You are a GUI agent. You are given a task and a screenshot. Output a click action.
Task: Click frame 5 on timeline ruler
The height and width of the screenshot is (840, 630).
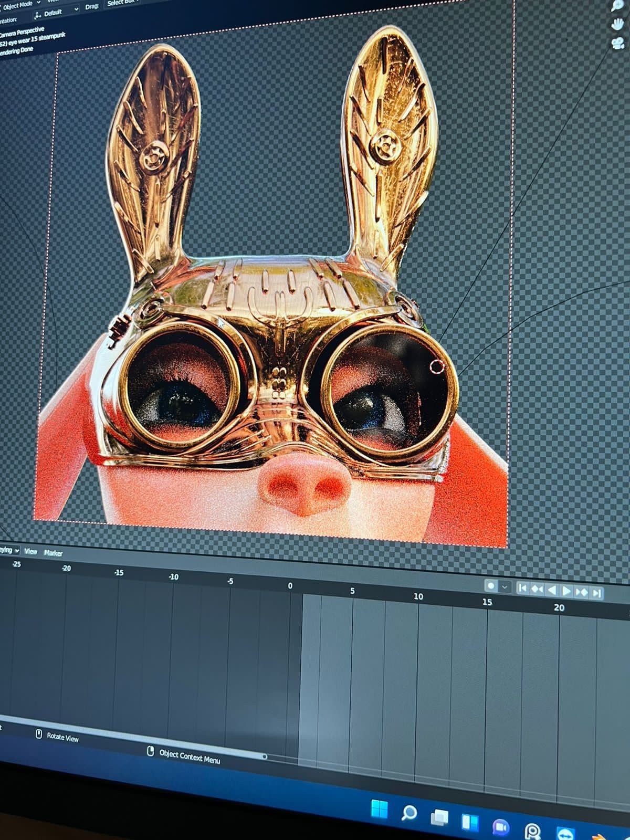[352, 591]
